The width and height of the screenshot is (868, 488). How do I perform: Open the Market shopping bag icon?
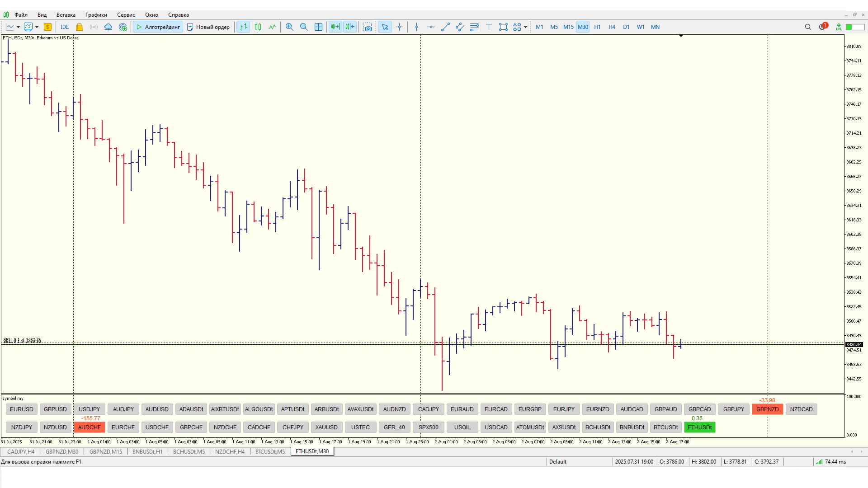[x=79, y=27]
